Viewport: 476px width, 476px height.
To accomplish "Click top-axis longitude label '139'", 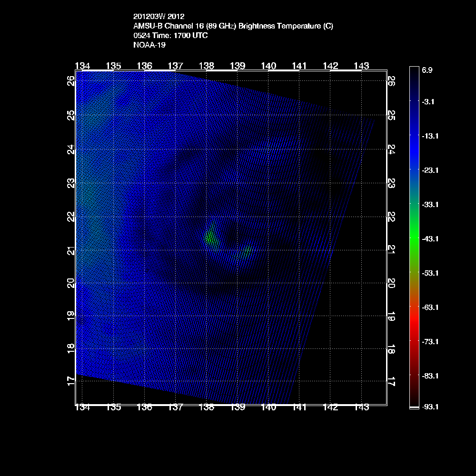I will click(x=238, y=66).
